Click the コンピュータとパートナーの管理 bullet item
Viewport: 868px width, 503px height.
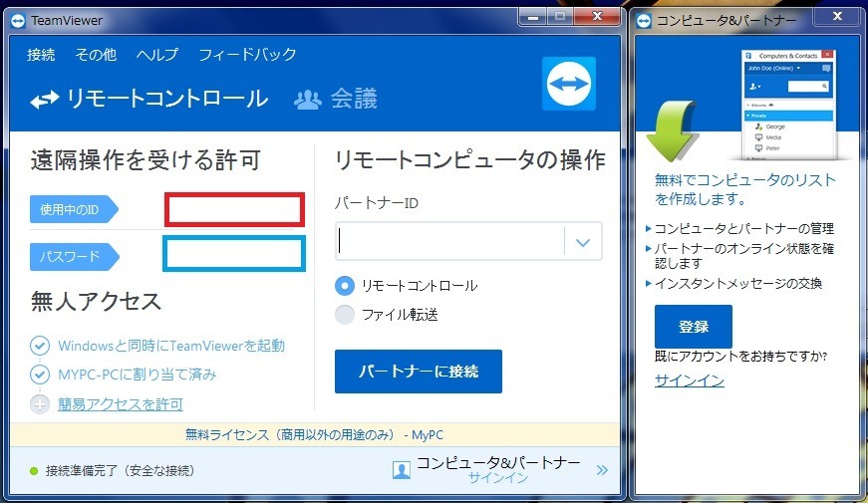(743, 228)
